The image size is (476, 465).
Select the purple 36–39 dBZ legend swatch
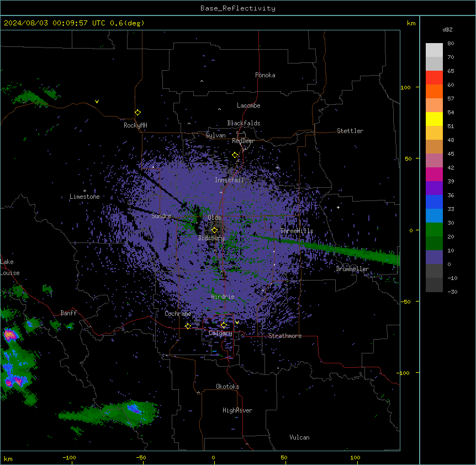434,188
